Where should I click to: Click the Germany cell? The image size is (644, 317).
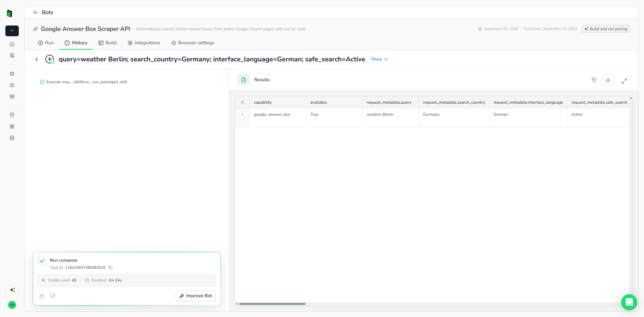(454, 118)
